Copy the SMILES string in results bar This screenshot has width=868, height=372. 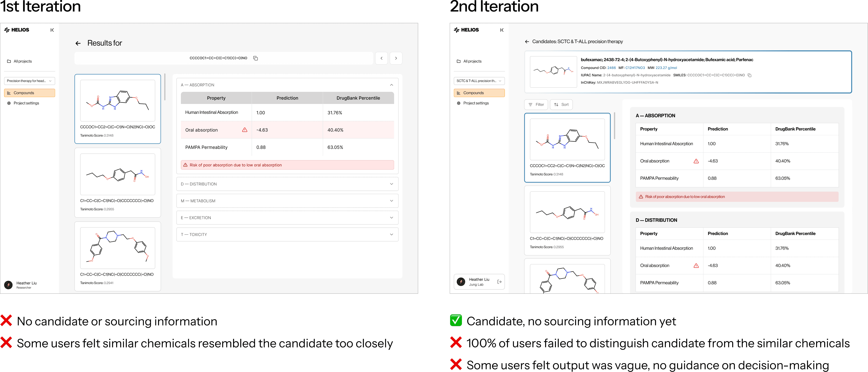pyautogui.click(x=255, y=58)
